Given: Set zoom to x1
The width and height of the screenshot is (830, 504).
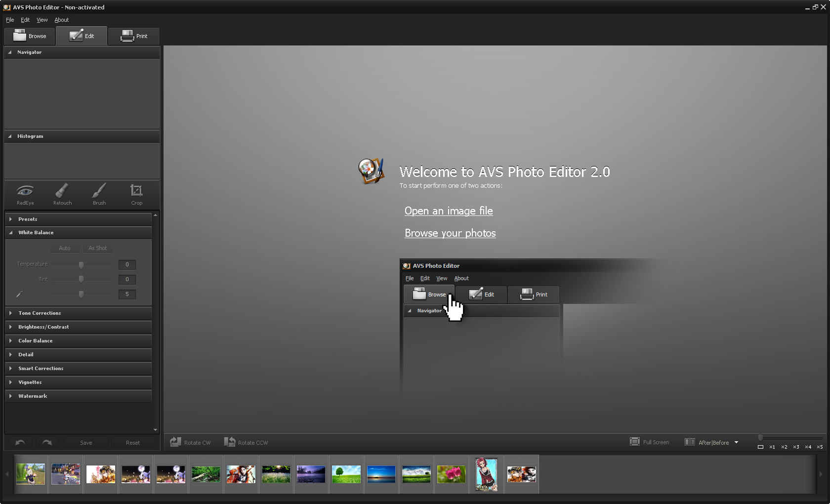Looking at the screenshot, I should click(x=772, y=447).
